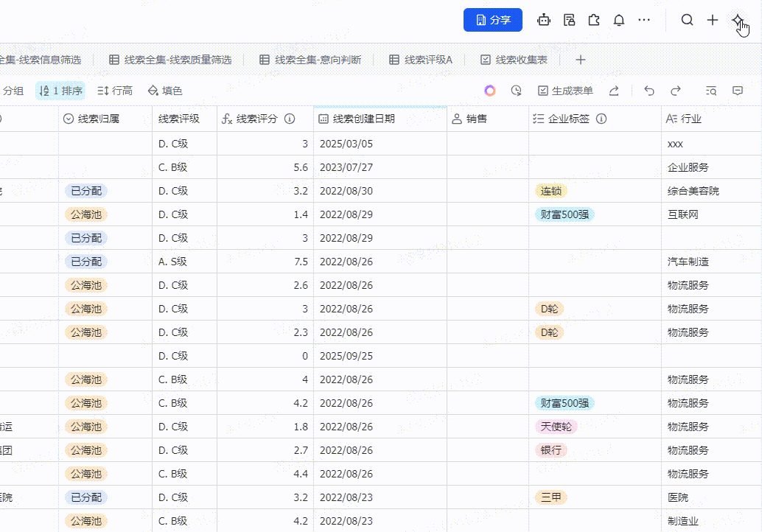Open the template document icon beside robot

click(x=569, y=20)
